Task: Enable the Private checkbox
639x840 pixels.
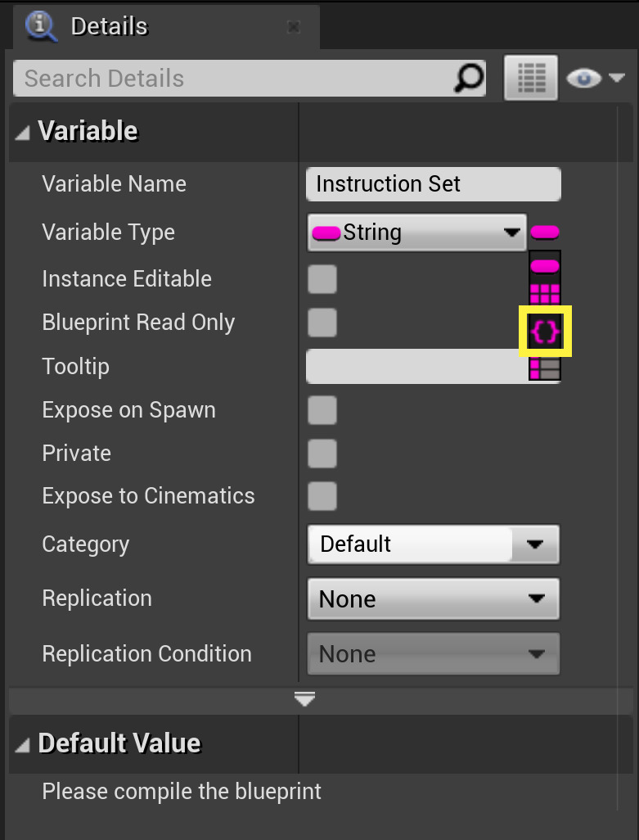Action: [322, 453]
